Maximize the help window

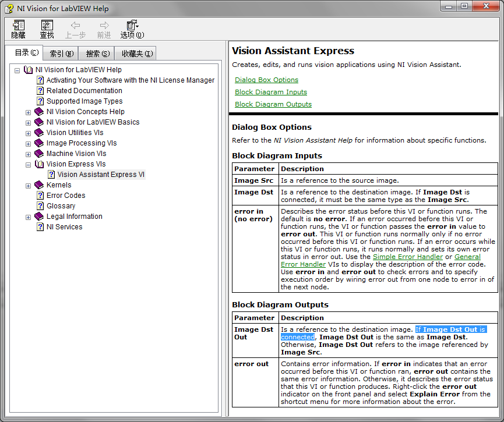pyautogui.click(x=464, y=6)
